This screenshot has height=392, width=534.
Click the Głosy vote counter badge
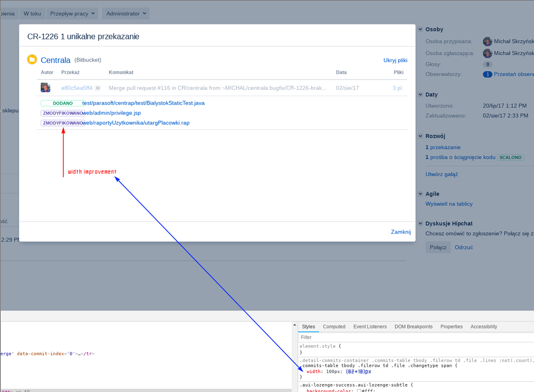coord(486,64)
